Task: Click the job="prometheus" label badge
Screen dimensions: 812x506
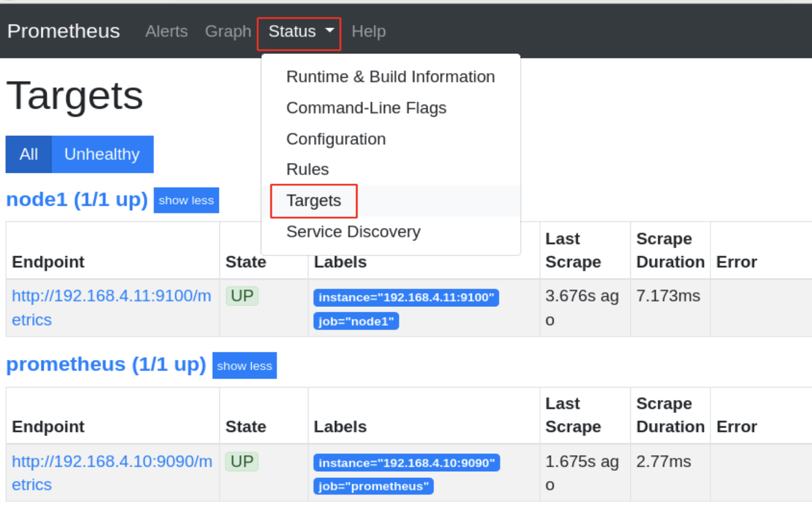Action: [373, 486]
